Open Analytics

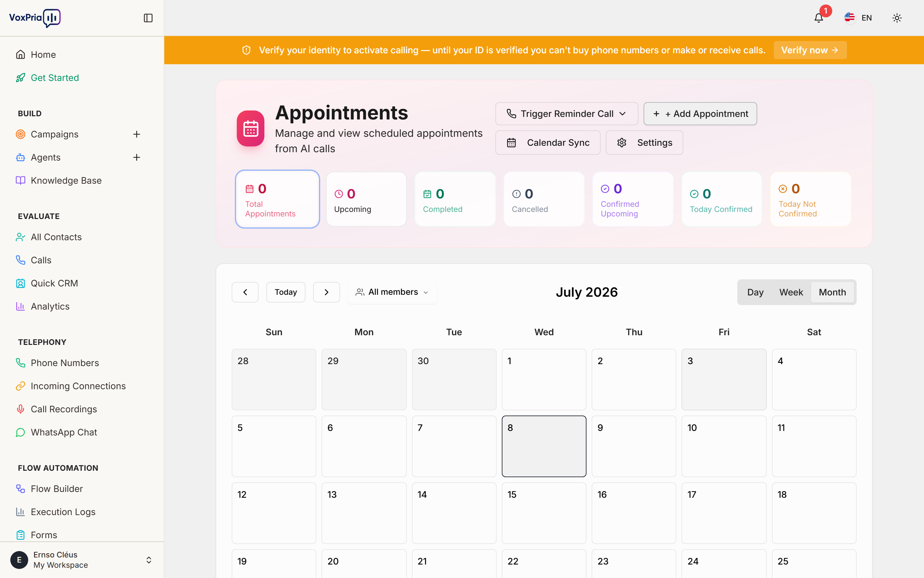coord(81,306)
